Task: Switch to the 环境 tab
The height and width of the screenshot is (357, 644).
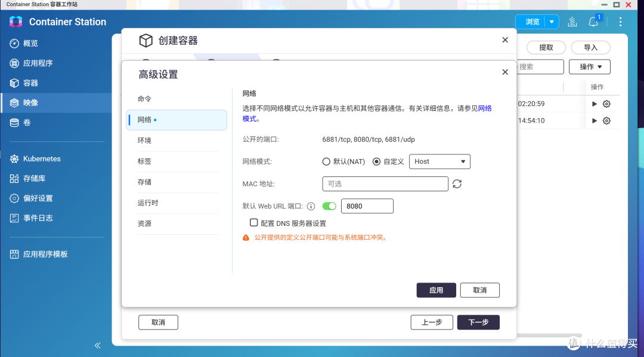Action: 177,141
